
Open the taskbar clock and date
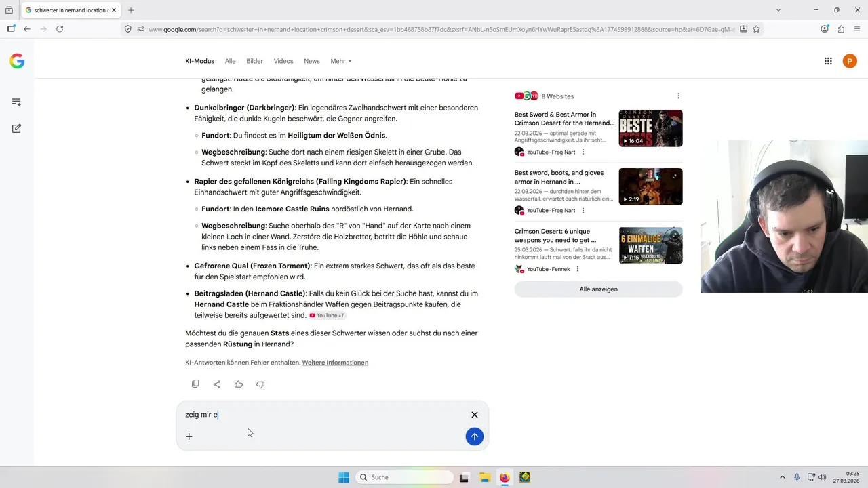846,477
